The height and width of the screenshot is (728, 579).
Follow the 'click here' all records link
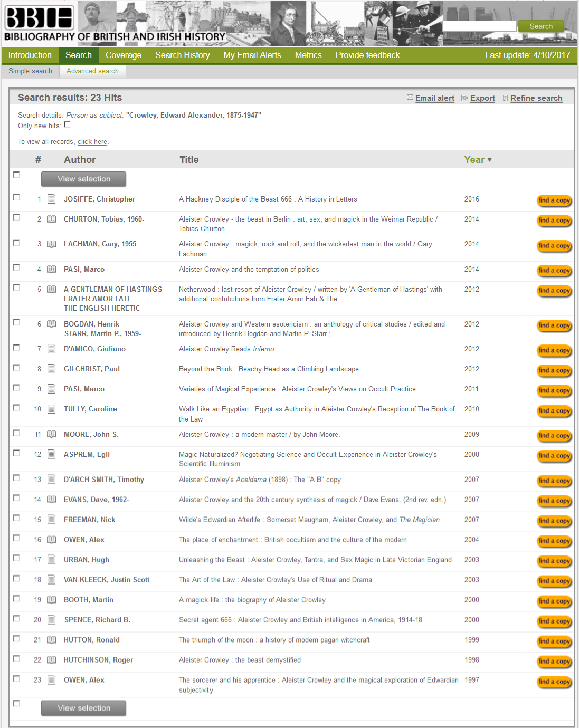(92, 142)
